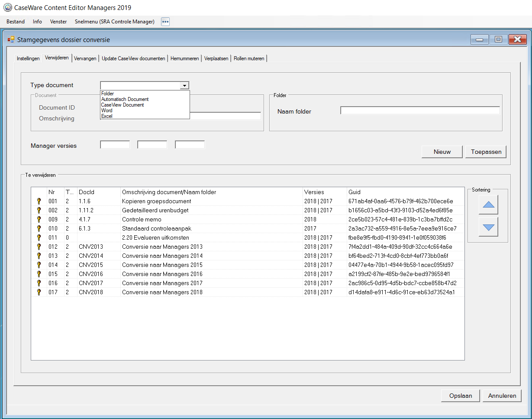The height and width of the screenshot is (419, 532).
Task: Click the third Manager versies field
Action: (x=190, y=145)
